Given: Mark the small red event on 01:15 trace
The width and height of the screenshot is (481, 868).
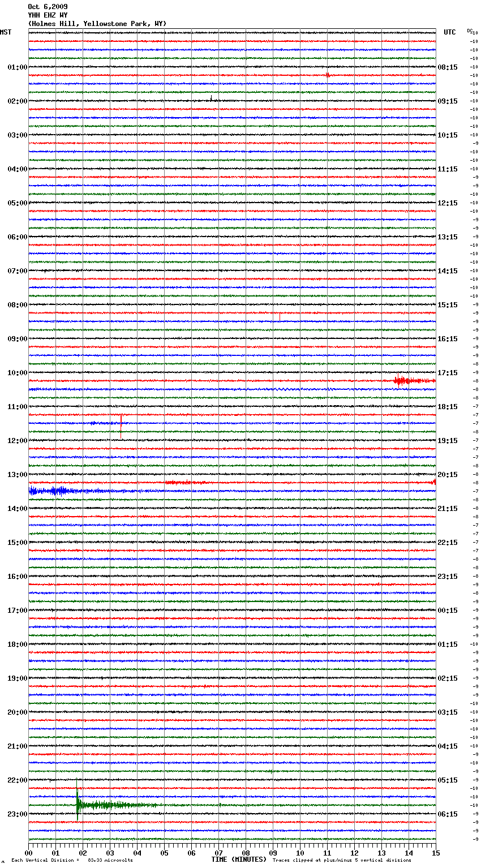Looking at the screenshot, I should [x=328, y=75].
